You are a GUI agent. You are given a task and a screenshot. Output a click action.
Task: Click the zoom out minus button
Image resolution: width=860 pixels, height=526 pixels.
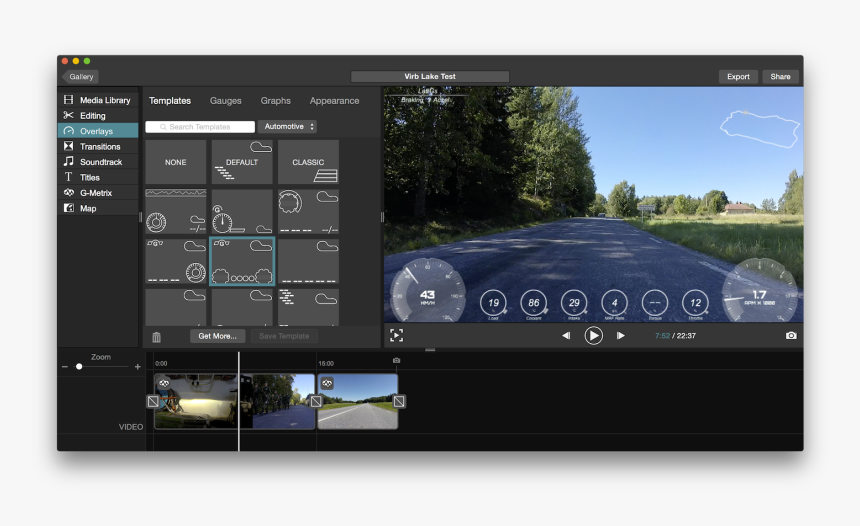tap(65, 366)
